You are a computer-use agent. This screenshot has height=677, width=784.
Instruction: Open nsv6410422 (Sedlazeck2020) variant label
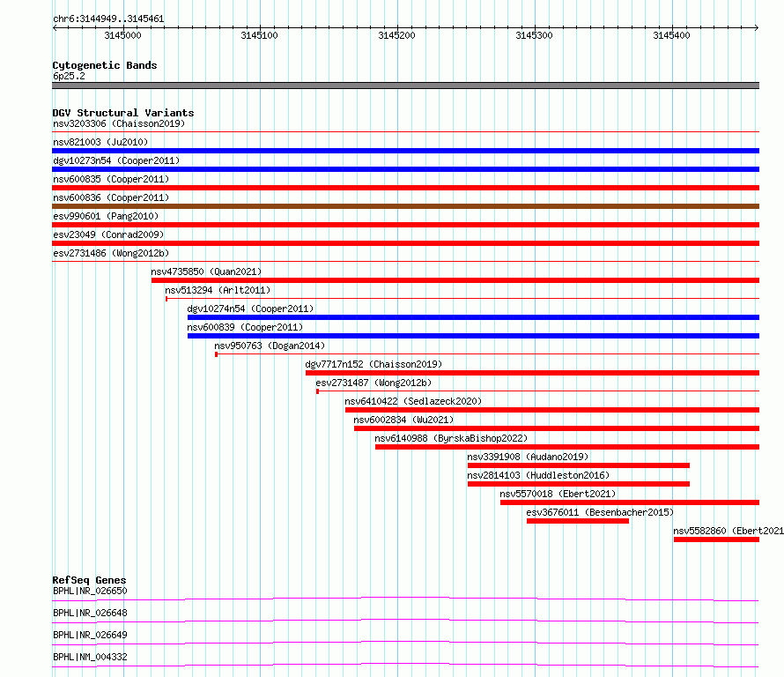[x=413, y=401]
